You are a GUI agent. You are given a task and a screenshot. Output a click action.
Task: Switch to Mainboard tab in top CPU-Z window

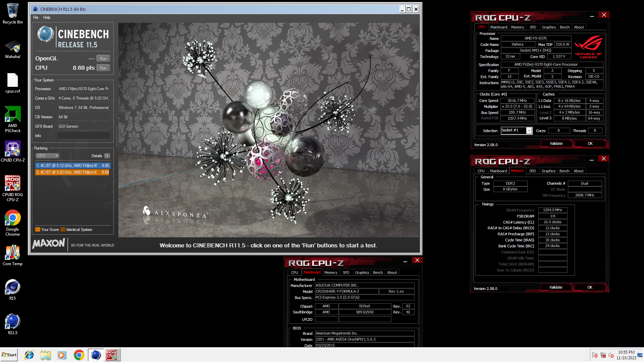498,27
